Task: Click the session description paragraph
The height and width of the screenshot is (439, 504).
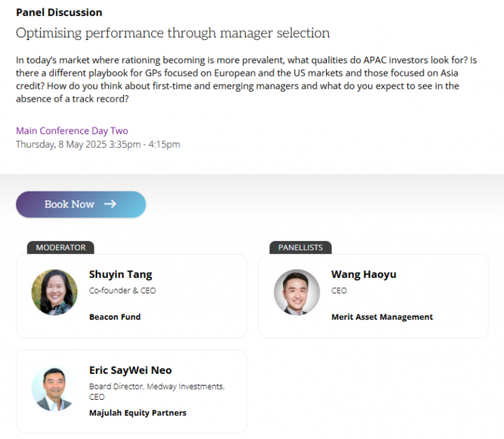Action: (246, 79)
